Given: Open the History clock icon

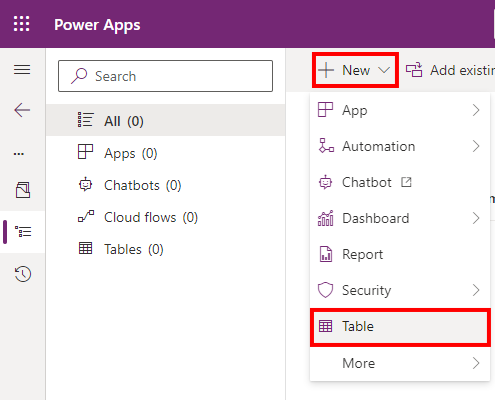Looking at the screenshot, I should pos(23,274).
